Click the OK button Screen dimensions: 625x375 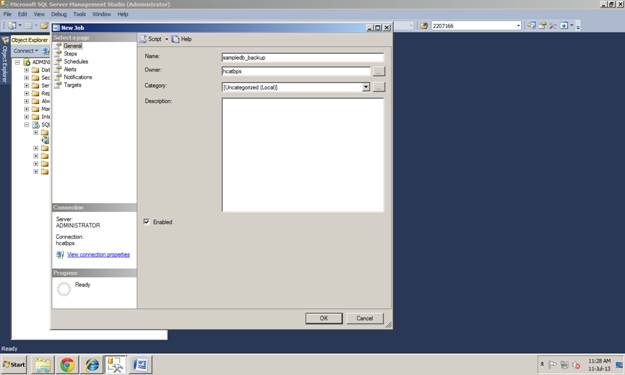pyautogui.click(x=324, y=318)
